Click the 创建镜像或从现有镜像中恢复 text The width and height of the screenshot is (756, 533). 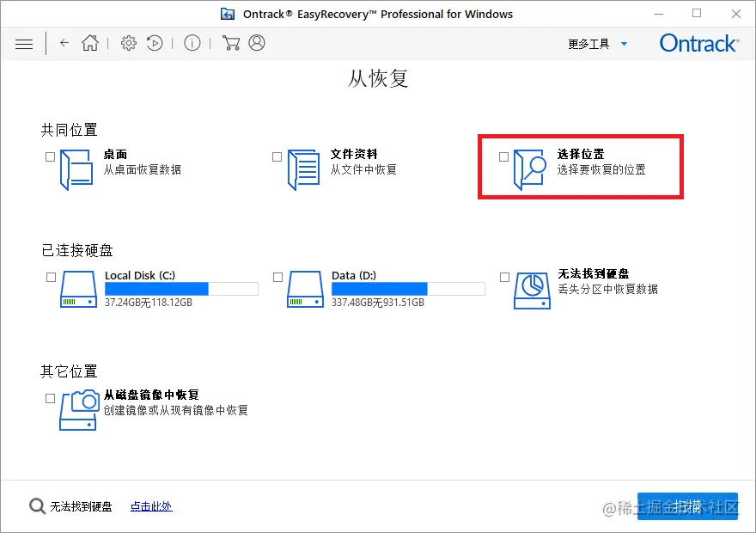pyautogui.click(x=176, y=410)
